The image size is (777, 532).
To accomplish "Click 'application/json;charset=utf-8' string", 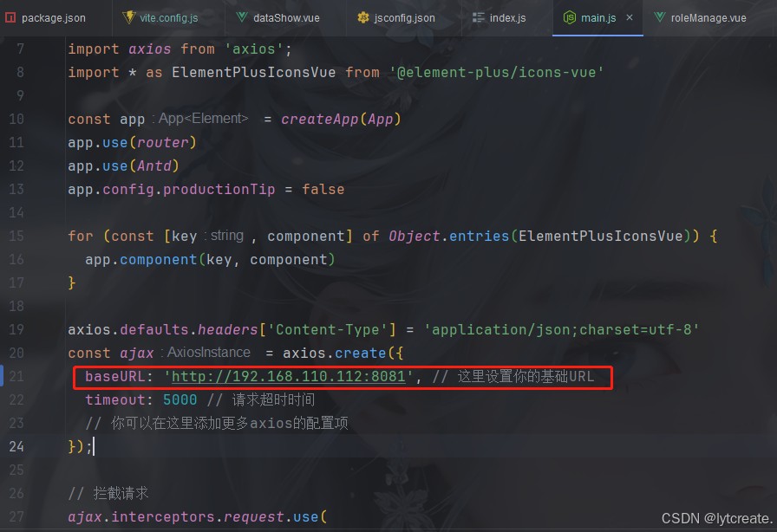I will [x=561, y=329].
